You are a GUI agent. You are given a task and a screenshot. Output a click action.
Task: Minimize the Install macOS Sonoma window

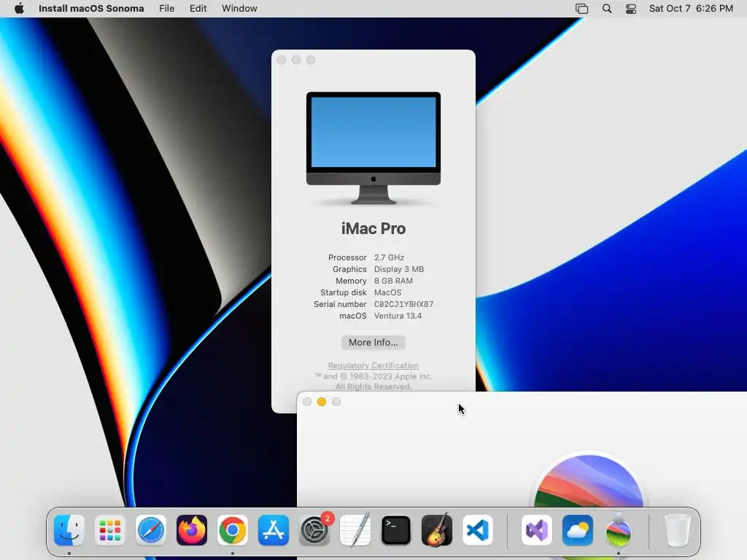322,402
